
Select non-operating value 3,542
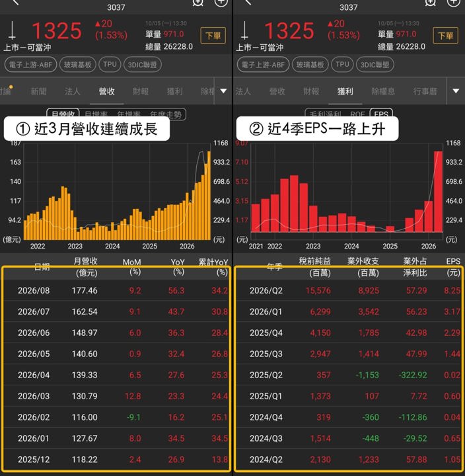[369, 312]
